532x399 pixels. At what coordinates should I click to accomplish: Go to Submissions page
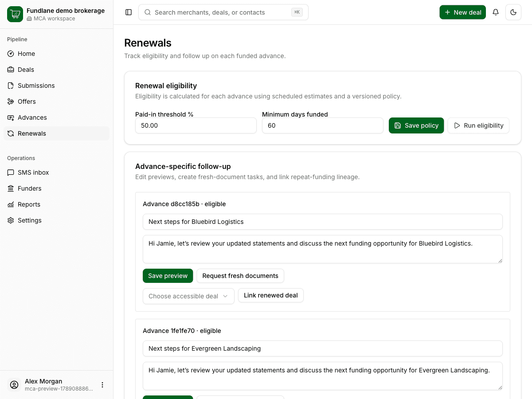click(x=56, y=86)
